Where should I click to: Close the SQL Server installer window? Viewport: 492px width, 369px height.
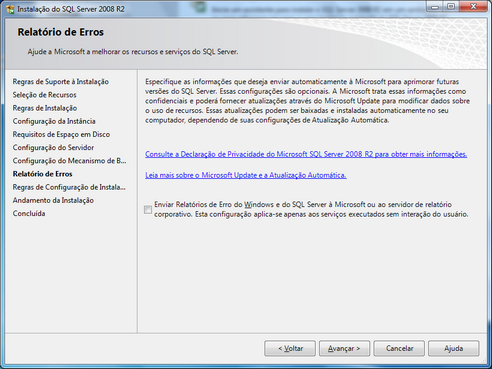click(473, 7)
